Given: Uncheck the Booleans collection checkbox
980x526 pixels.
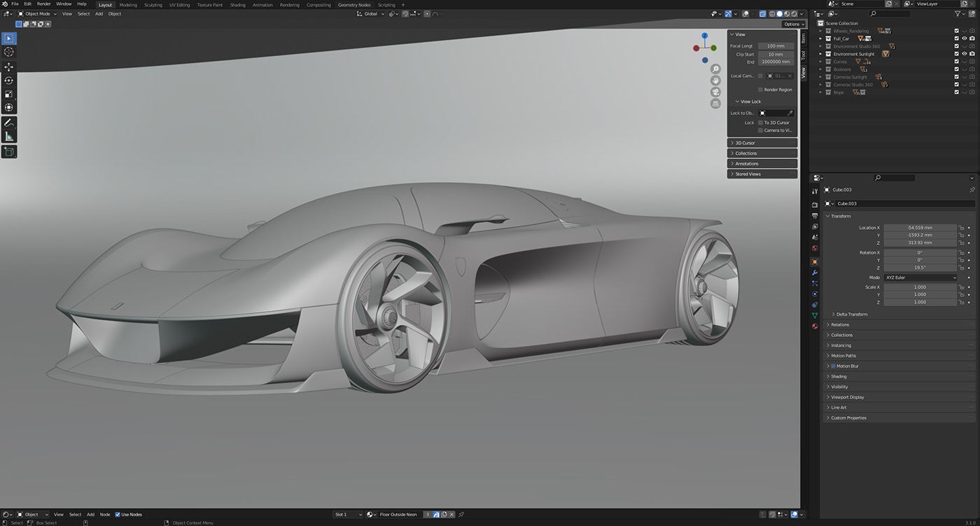Looking at the screenshot, I should [956, 69].
